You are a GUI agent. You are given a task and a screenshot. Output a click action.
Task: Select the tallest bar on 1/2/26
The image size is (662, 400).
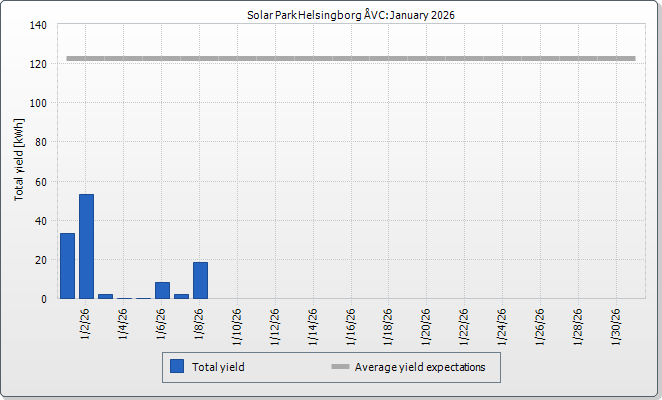pyautogui.click(x=86, y=246)
